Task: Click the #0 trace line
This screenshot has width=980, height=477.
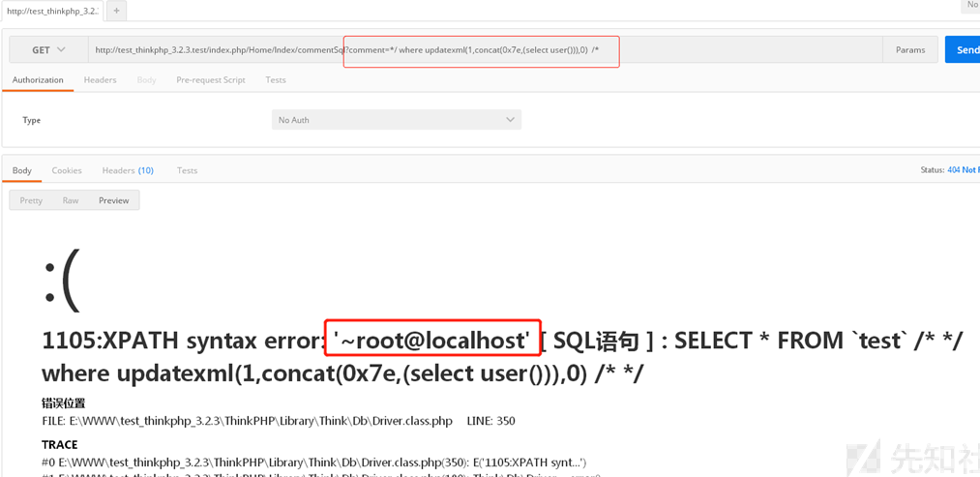Action: point(313,462)
